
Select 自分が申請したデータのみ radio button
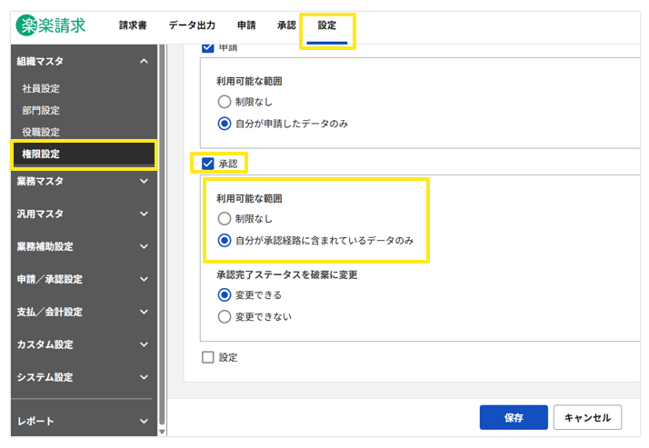tap(224, 124)
